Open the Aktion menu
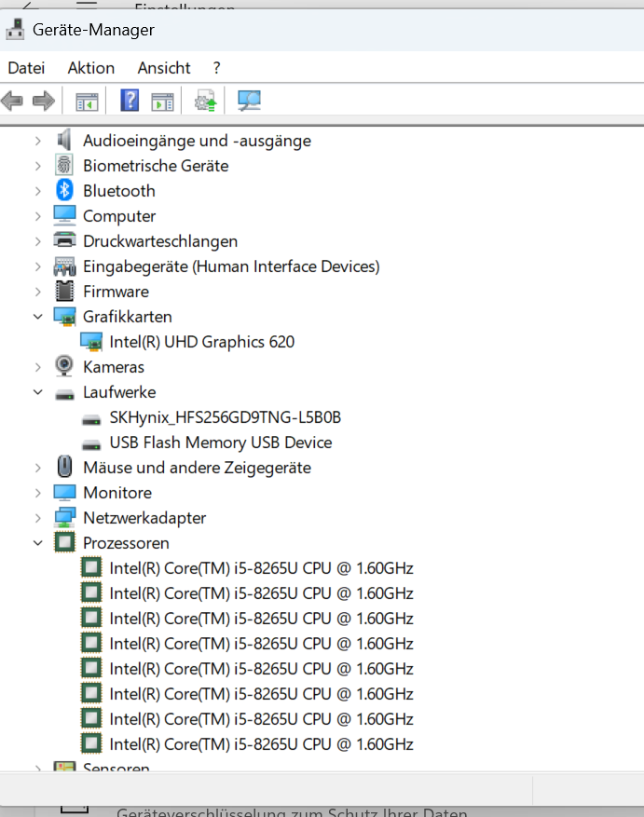This screenshot has width=644, height=817. click(90, 68)
